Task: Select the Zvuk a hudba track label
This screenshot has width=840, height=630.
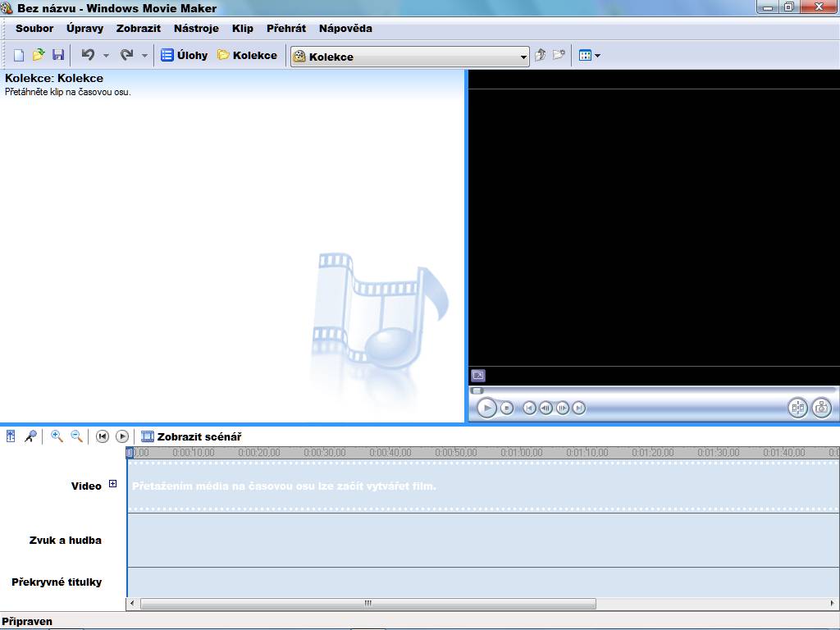Action: point(66,540)
